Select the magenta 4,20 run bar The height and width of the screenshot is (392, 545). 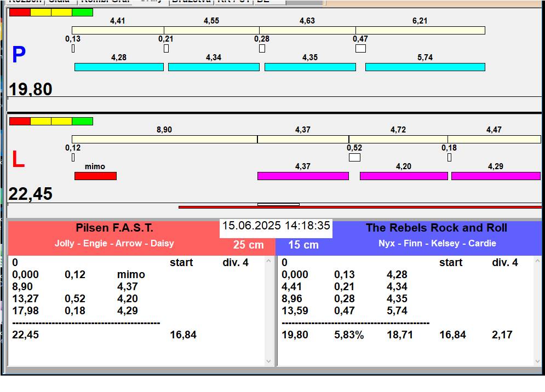[x=403, y=176]
